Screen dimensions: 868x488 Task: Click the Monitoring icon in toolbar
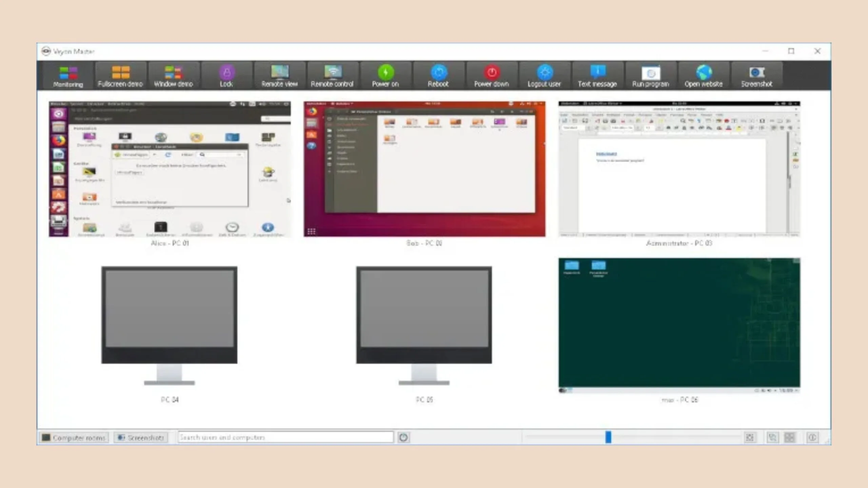click(67, 76)
